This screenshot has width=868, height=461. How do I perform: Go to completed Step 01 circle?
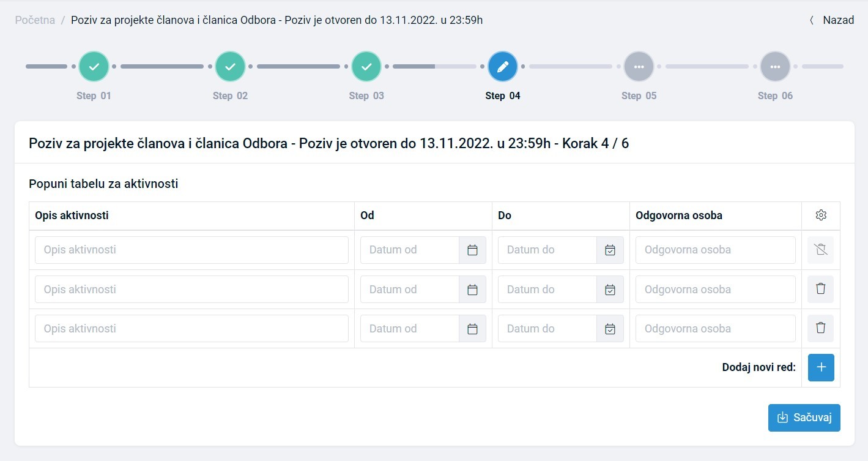click(x=94, y=67)
